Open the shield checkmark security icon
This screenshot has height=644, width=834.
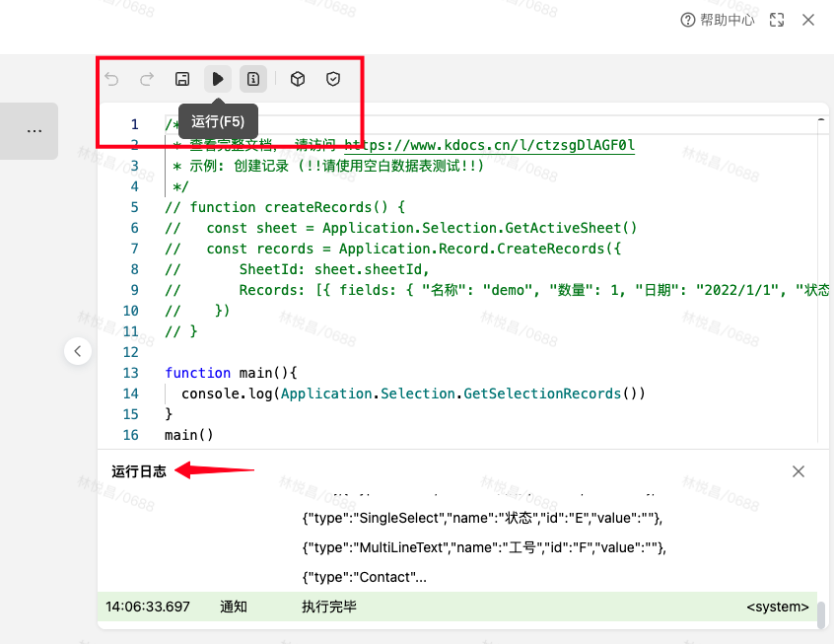click(333, 79)
